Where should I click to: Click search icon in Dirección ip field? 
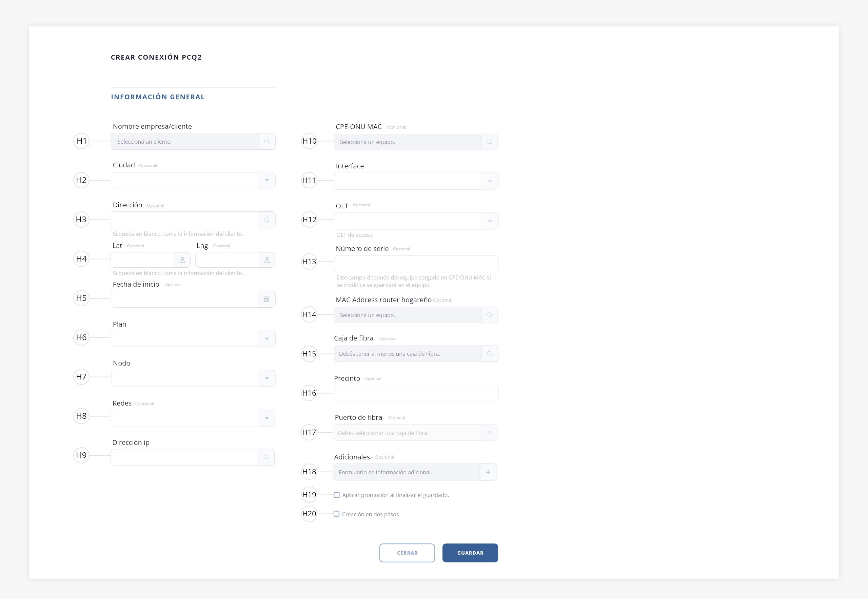(266, 457)
